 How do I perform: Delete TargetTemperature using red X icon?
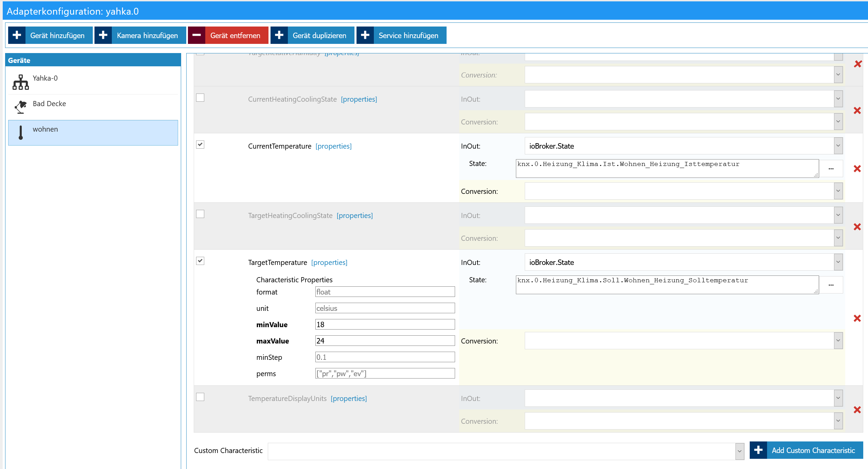click(x=857, y=318)
